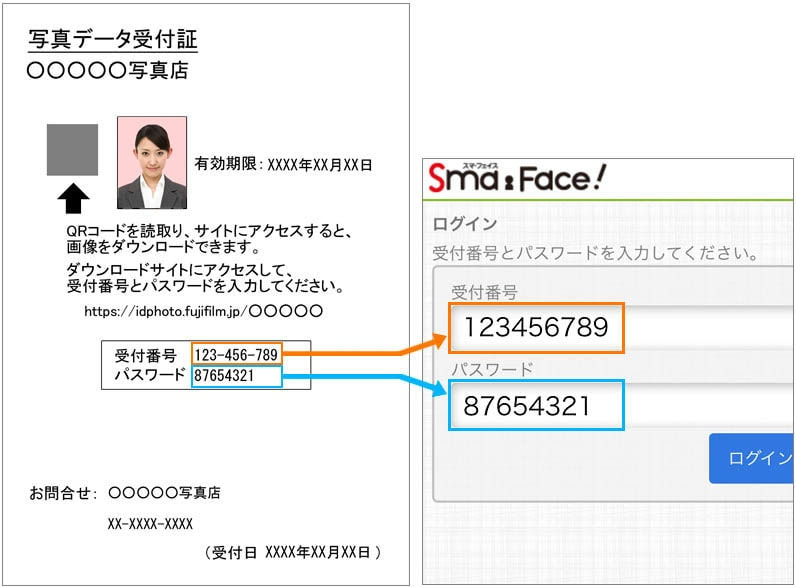Click the 受付番号 input field in login form
The height and width of the screenshot is (587, 796).
point(620,328)
